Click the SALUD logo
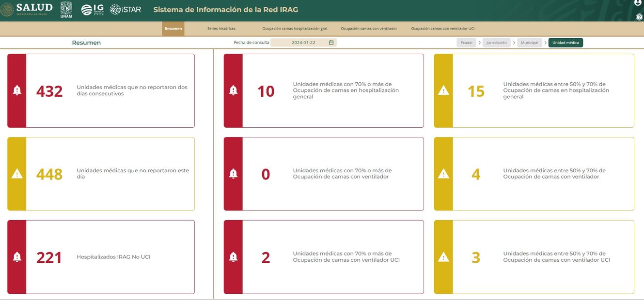 (27, 9)
